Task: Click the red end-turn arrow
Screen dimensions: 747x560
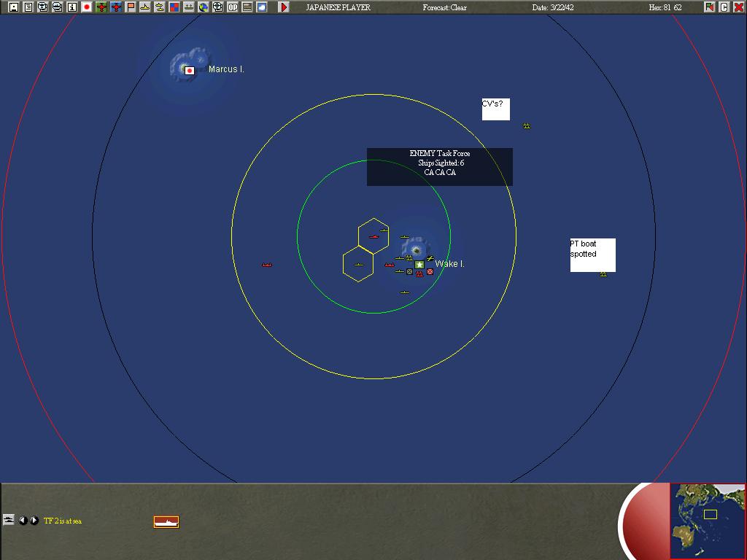Action: 284,7
